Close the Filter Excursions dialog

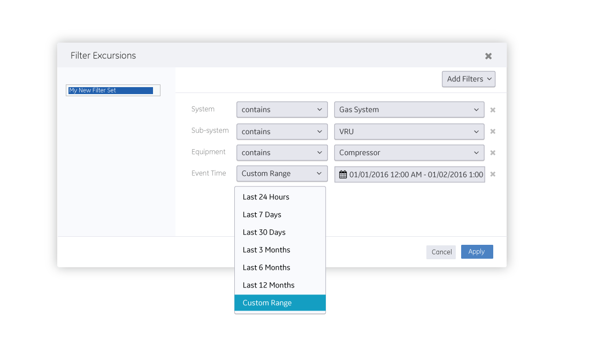coord(488,56)
